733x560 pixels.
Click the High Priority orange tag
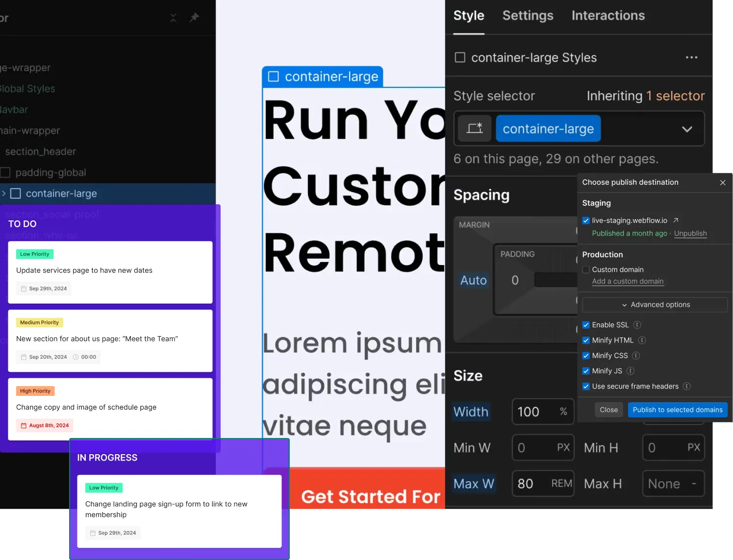click(35, 391)
